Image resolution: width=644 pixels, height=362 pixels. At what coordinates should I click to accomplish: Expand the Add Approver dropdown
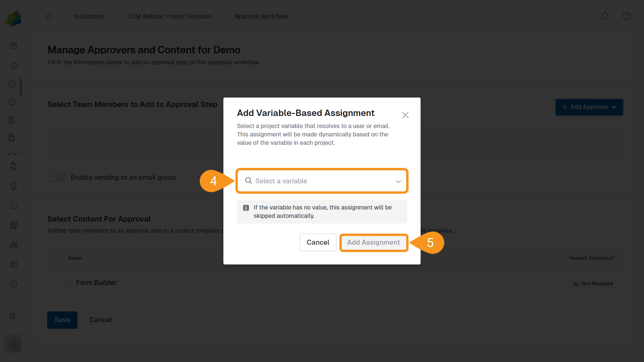click(x=589, y=107)
